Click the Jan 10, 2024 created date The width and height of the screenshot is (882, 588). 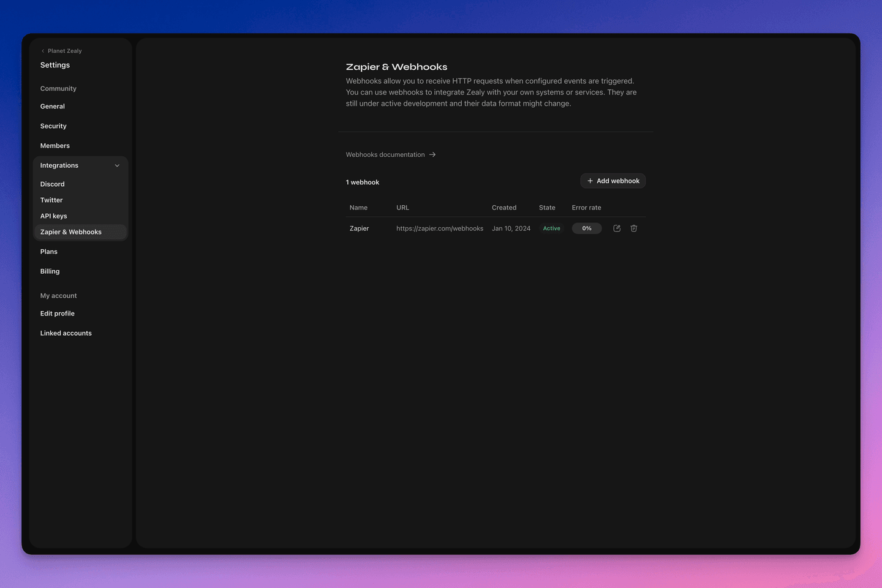[x=511, y=228]
